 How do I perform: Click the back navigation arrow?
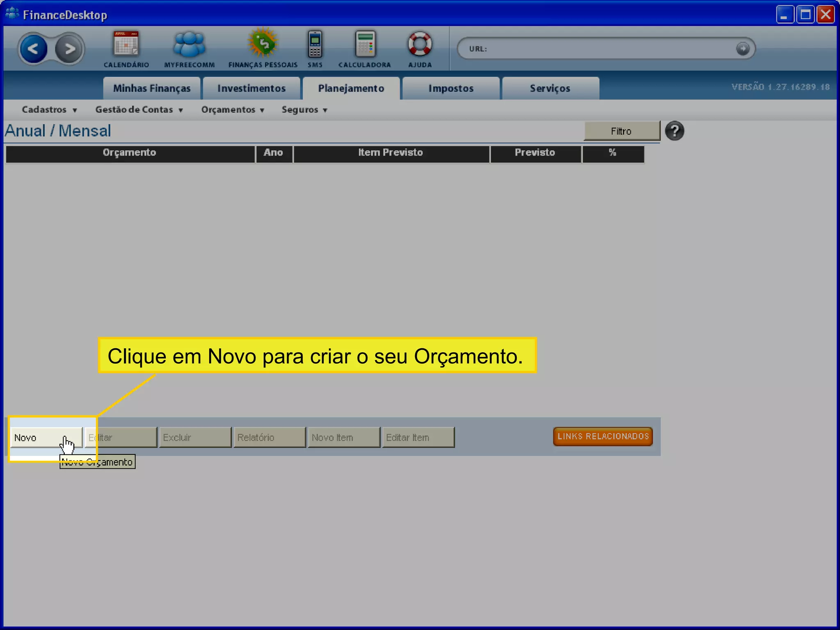click(33, 49)
